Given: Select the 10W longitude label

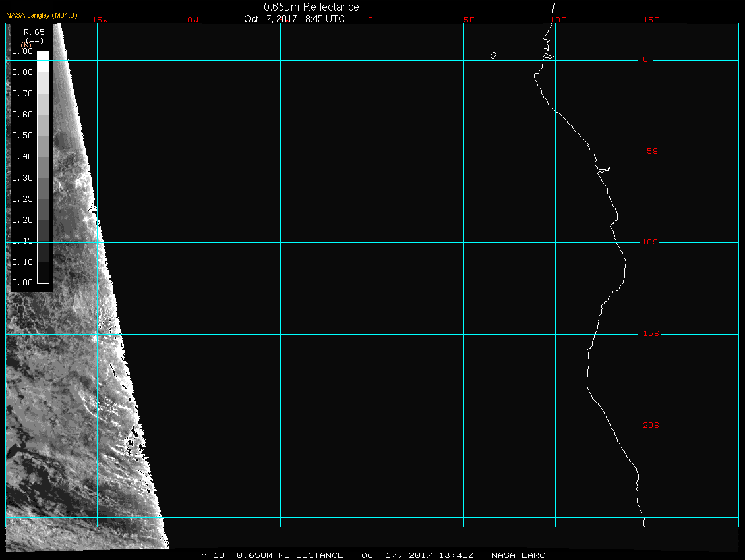Looking at the screenshot, I should [190, 20].
